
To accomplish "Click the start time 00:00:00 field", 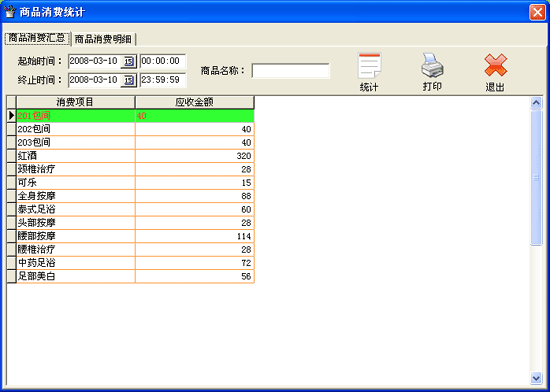I will pos(163,61).
